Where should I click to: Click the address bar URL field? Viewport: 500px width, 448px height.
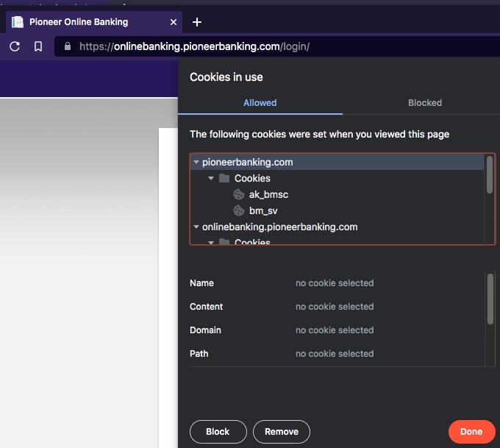(277, 46)
